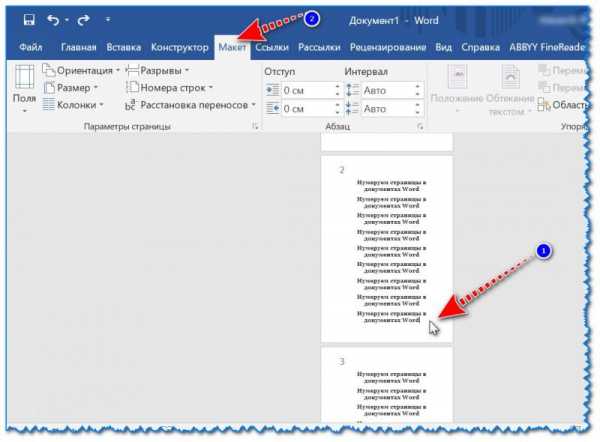Click the Redo arrow icon
This screenshot has width=600, height=442.
[x=83, y=20]
